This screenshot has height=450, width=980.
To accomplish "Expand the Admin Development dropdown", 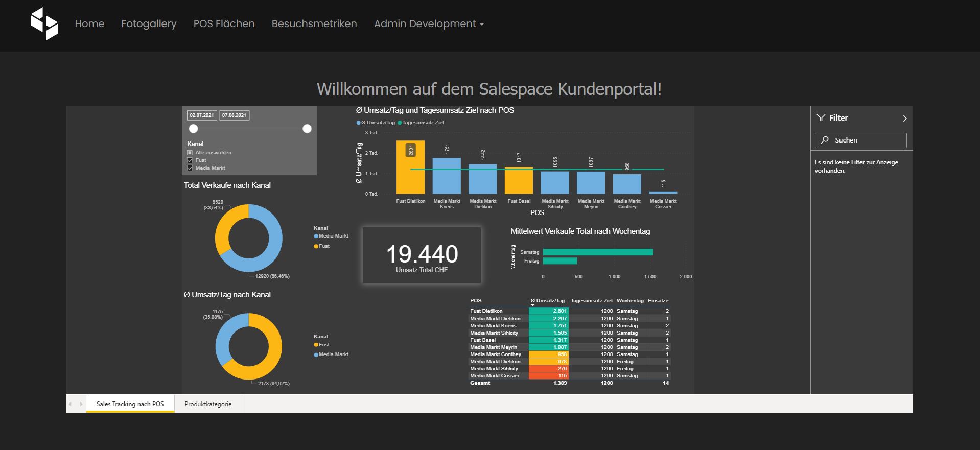I will (x=429, y=23).
